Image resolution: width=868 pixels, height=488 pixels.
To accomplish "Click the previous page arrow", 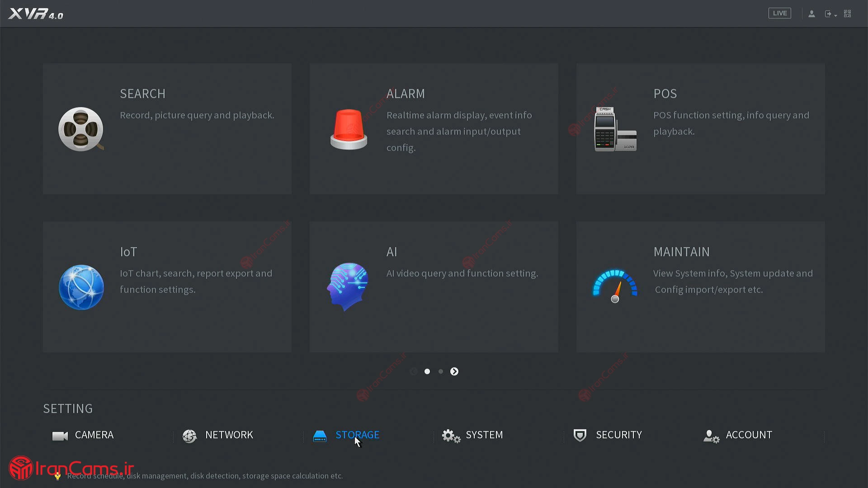I will pos(413,371).
